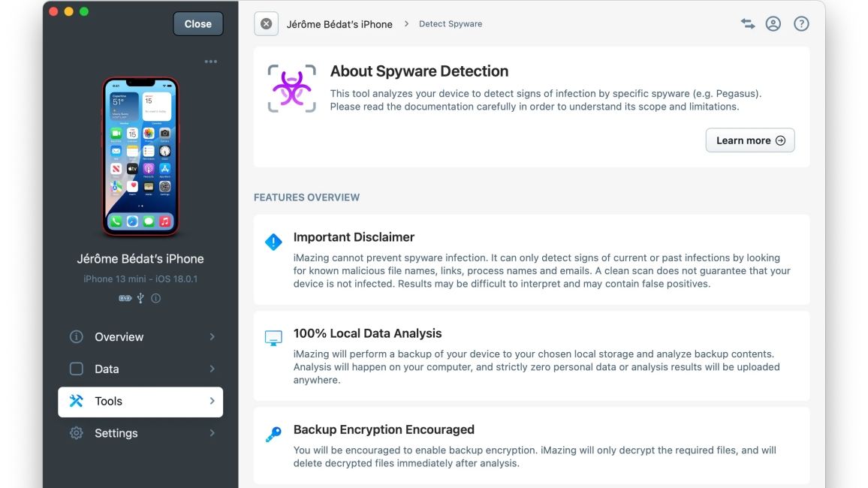Click the Detect Spyware breadcrumb item
This screenshot has height=488, width=868.
451,24
